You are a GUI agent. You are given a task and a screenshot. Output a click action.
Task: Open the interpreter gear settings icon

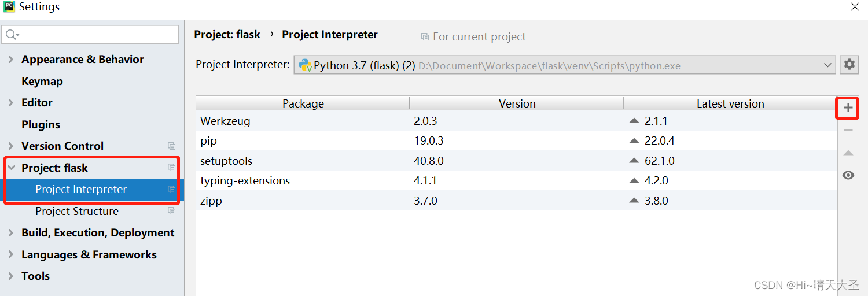(x=849, y=65)
